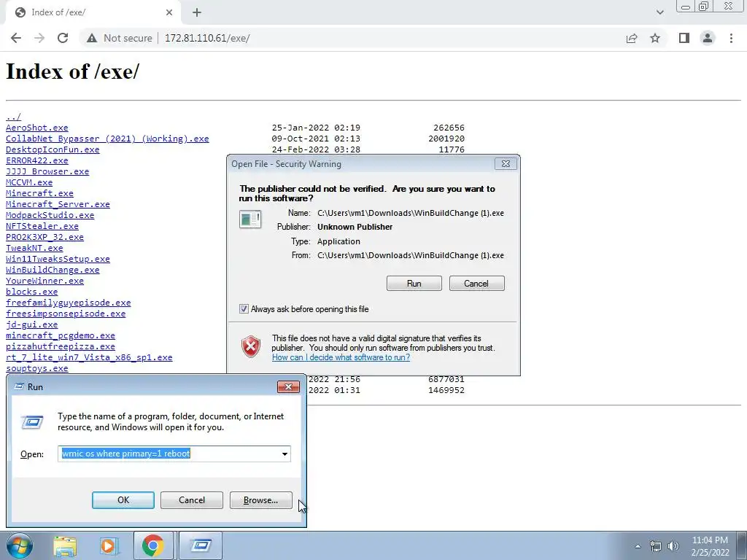Image resolution: width=747 pixels, height=560 pixels.
Task: Click the browser forward arrow
Action: [39, 38]
